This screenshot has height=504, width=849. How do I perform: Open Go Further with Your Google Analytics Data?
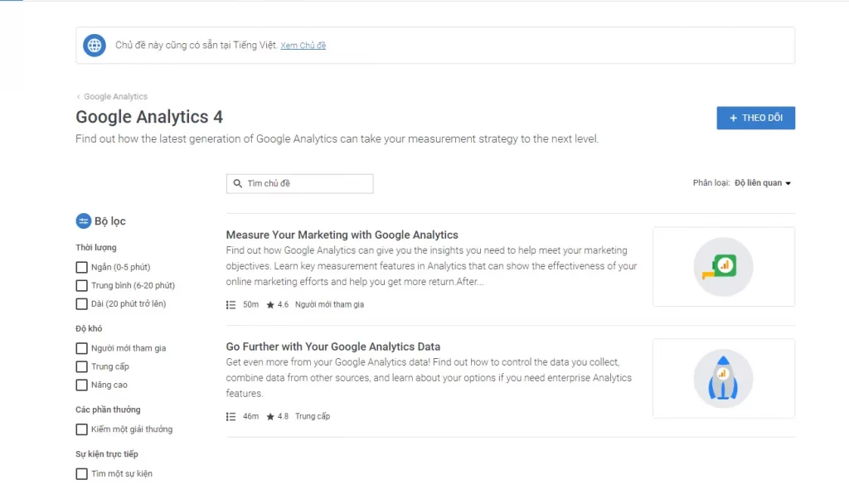[x=333, y=346]
